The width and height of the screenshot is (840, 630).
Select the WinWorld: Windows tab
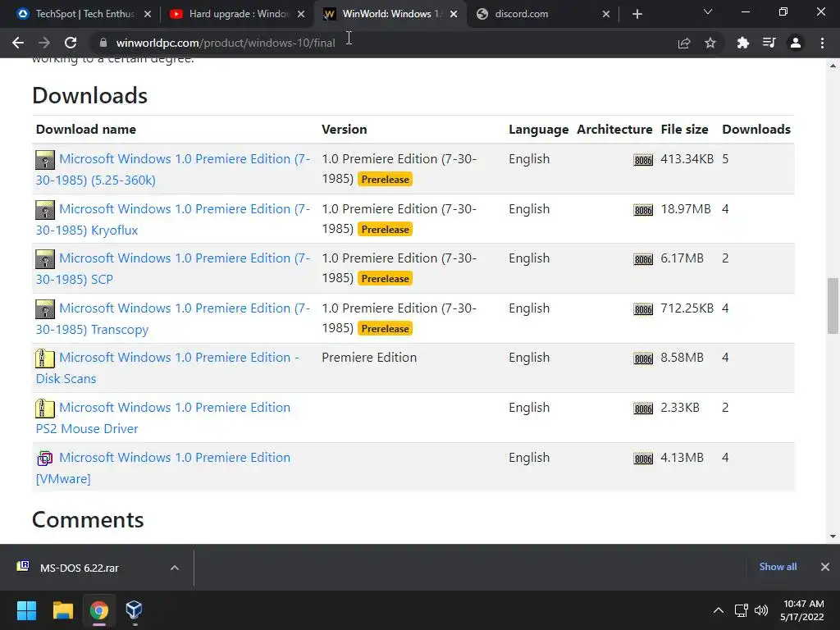pos(390,14)
